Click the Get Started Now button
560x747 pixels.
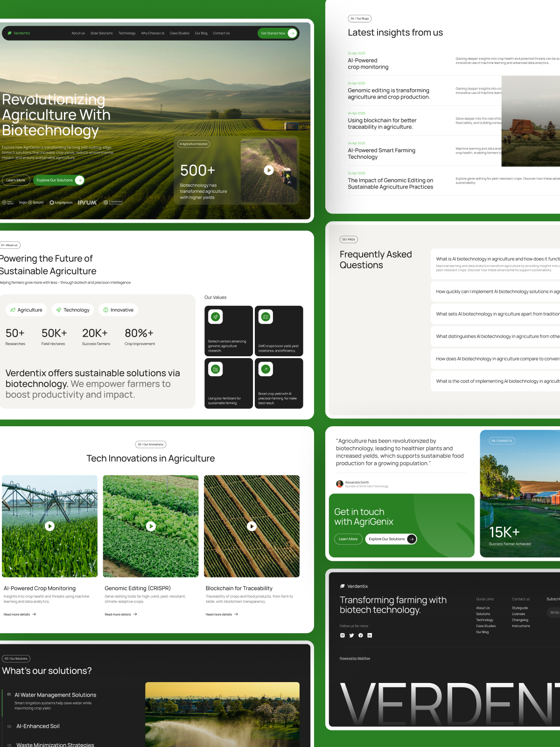(x=278, y=33)
